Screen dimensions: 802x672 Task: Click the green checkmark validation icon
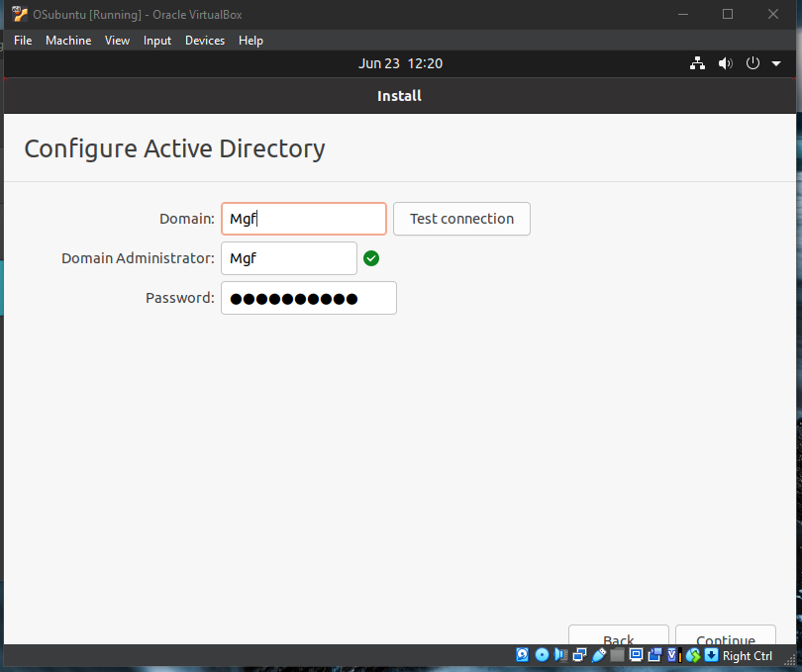[371, 258]
